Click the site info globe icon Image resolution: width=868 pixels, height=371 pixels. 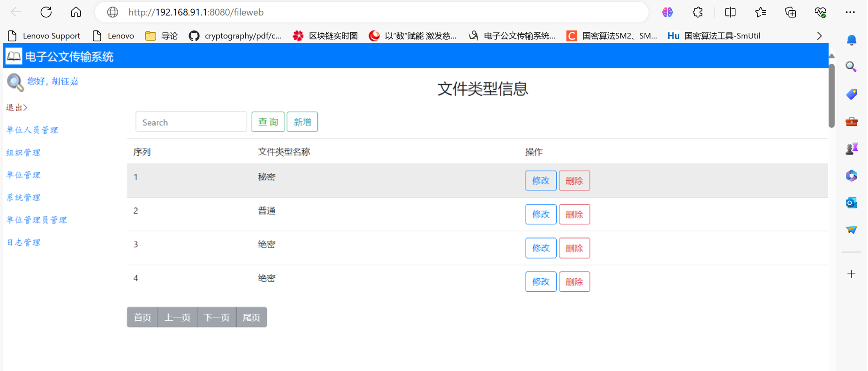[x=113, y=12]
